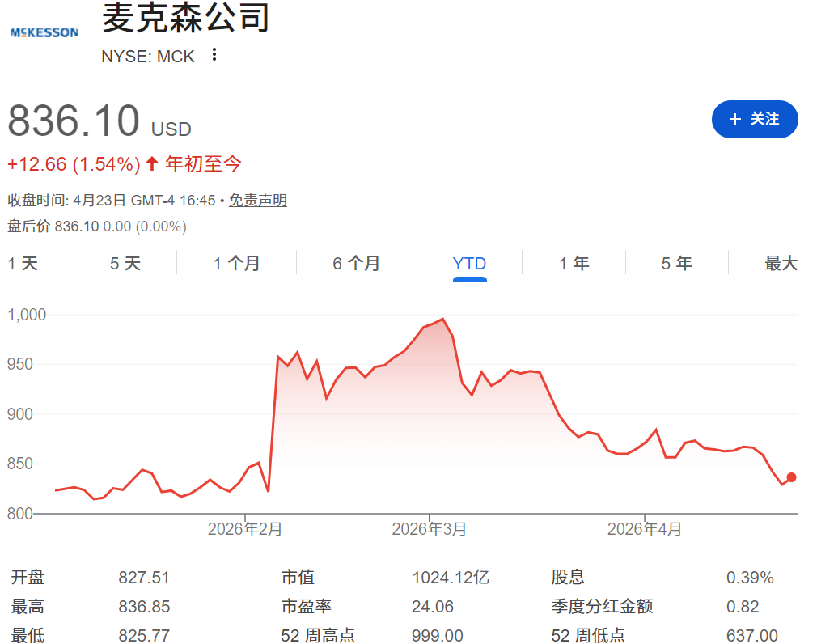Click the 关注 follow button

pos(754,119)
